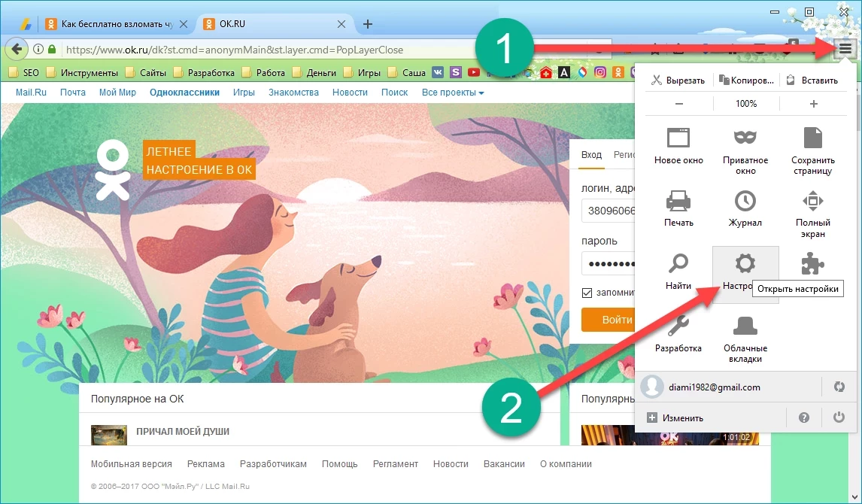862x504 pixels.
Task: Zoom in with the plus button
Action: [x=813, y=104]
